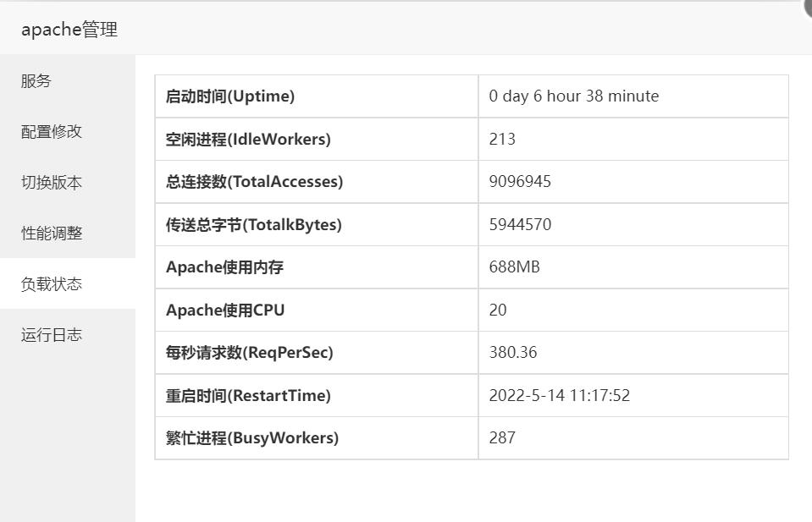Select TotalAccesses value 9096945
812x522 pixels.
tap(520, 182)
